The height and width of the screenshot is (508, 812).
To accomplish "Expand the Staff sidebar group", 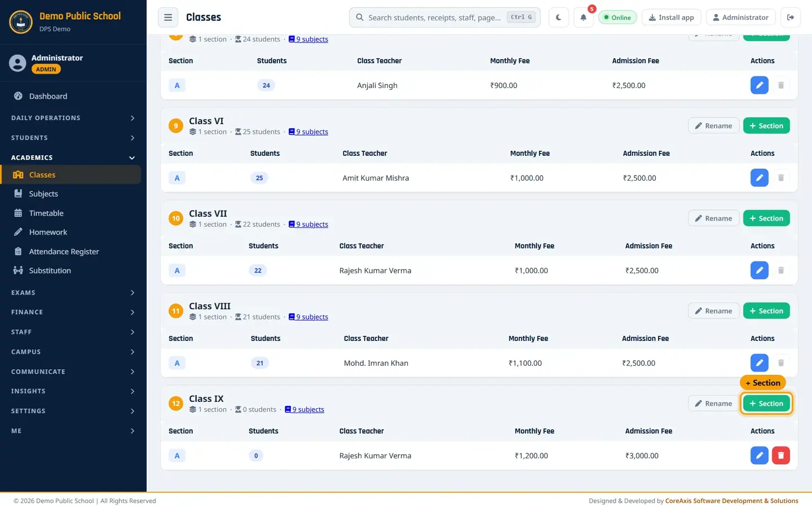I will point(73,332).
